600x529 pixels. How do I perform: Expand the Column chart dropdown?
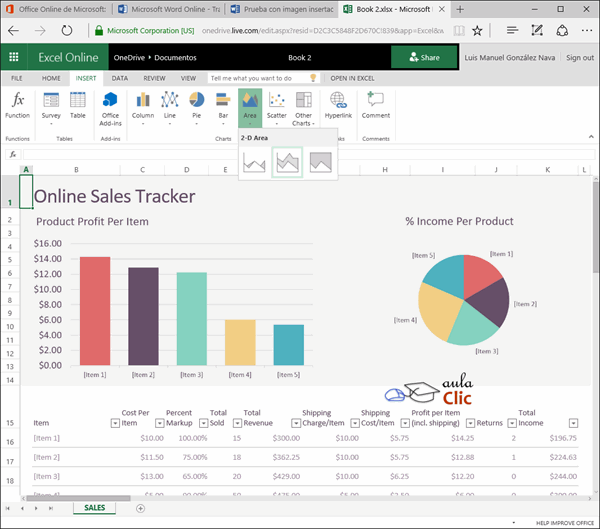(x=143, y=124)
